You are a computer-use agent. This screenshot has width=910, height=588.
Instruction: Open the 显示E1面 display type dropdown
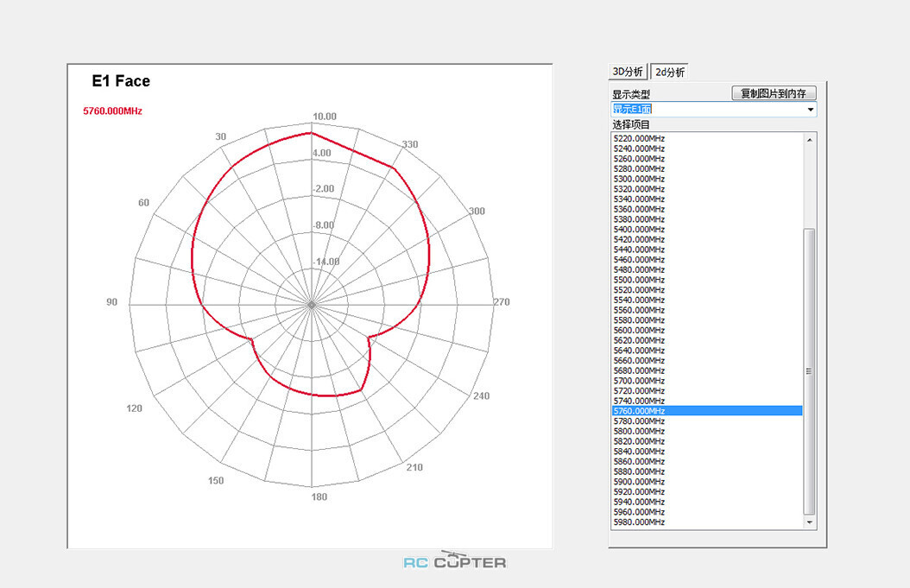[x=810, y=109]
